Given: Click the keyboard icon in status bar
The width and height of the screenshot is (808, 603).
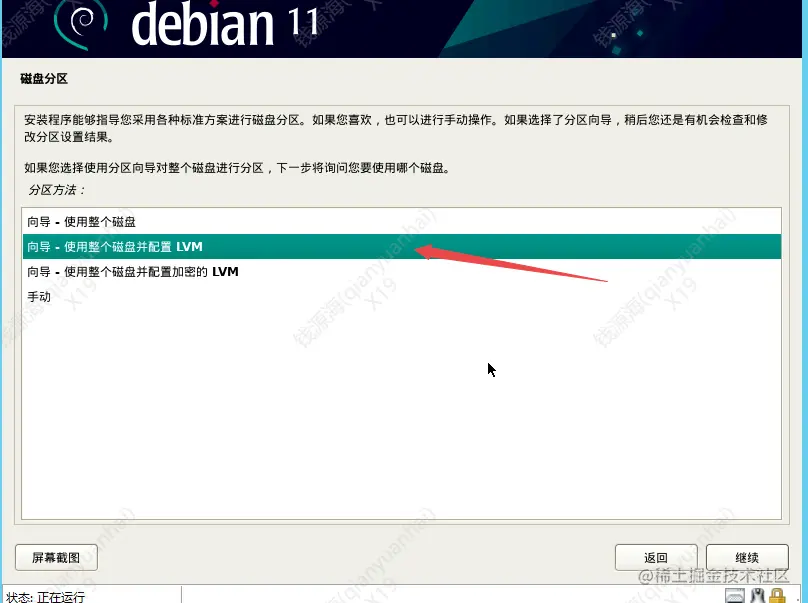Looking at the screenshot, I should pos(734,596).
